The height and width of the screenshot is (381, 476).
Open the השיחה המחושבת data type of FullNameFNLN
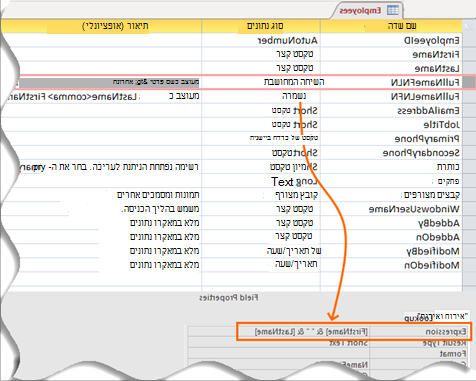pyautogui.click(x=261, y=82)
